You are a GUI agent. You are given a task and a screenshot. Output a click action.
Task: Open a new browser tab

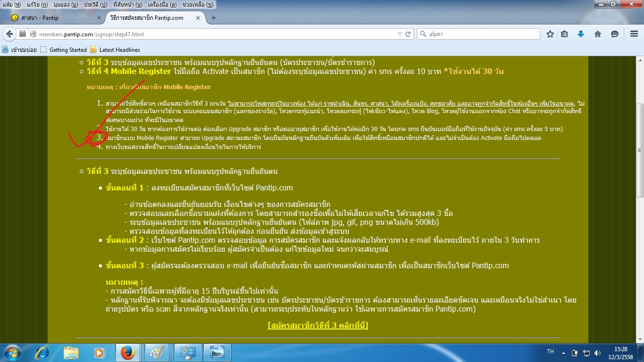click(214, 18)
